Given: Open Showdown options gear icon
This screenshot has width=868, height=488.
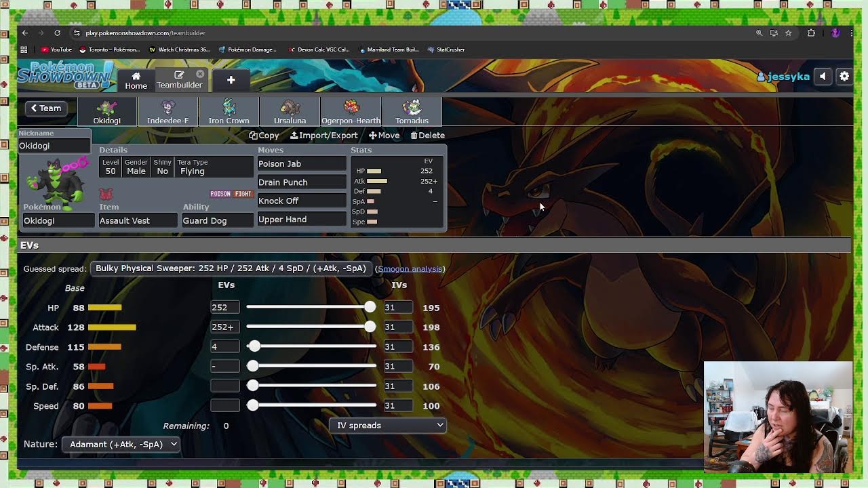Looking at the screenshot, I should coord(844,77).
